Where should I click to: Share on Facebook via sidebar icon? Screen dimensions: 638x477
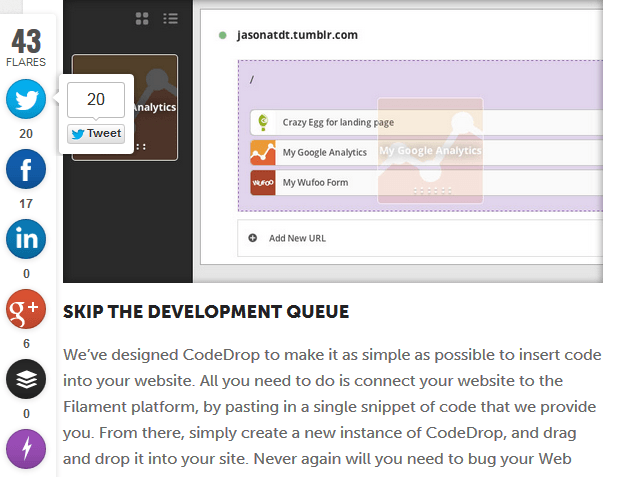pos(26,169)
